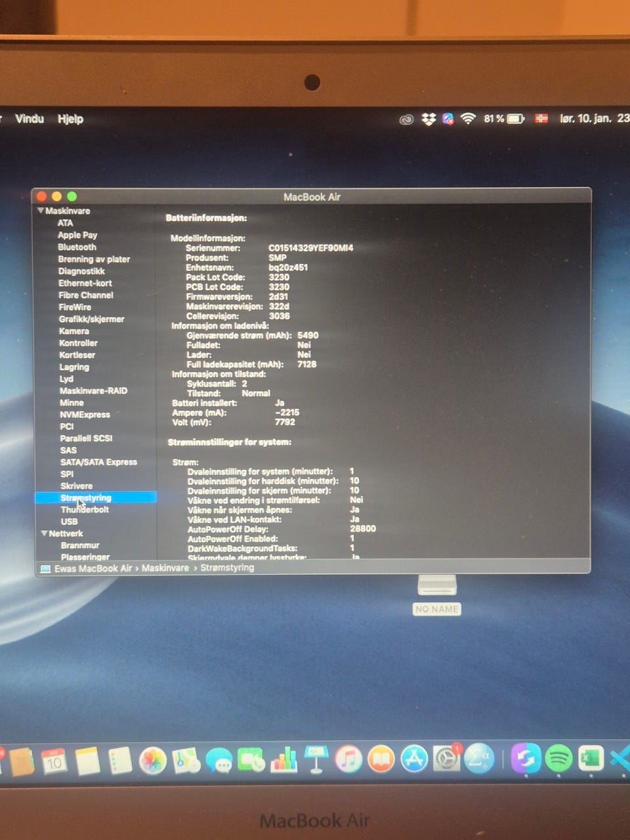Screen dimensions: 630x840
Task: Open the Vindu menu
Action: [x=30, y=119]
